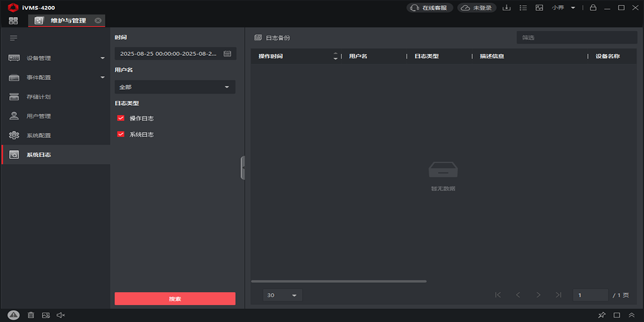Open the download icon in the title bar

[506, 8]
